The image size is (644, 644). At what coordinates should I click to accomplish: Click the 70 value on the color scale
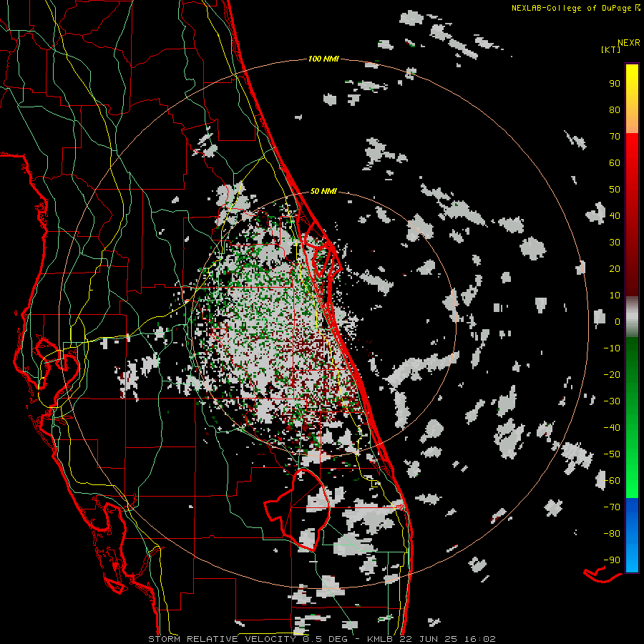[x=615, y=137]
